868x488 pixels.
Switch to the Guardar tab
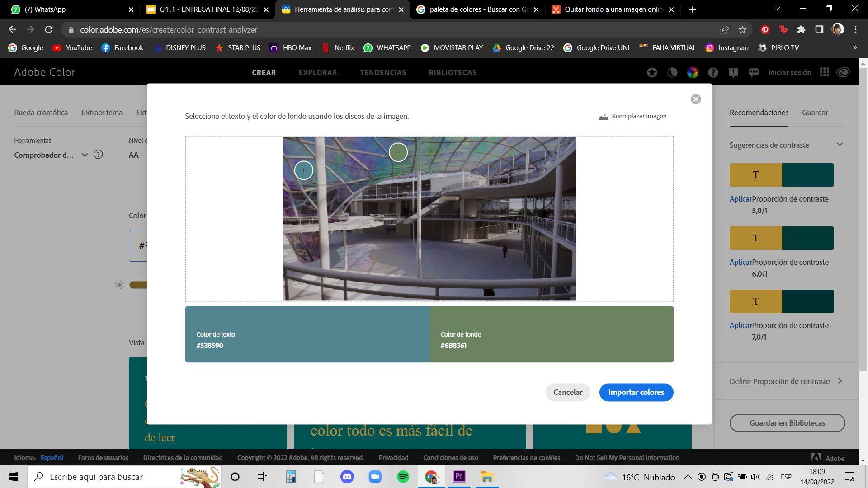[x=815, y=113]
